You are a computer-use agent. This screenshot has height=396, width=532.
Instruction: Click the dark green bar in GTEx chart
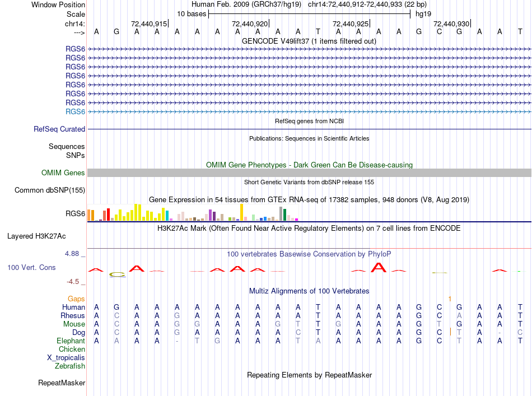click(284, 215)
